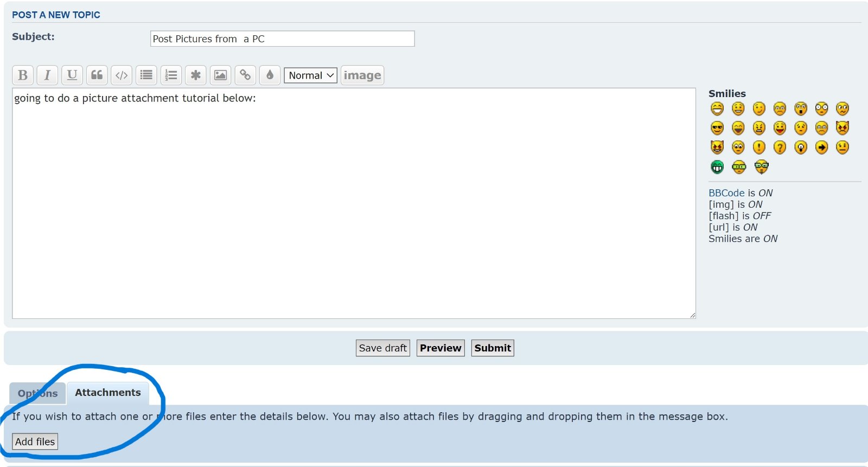The height and width of the screenshot is (467, 868).
Task: Select the Attachments tab
Action: coord(107,393)
